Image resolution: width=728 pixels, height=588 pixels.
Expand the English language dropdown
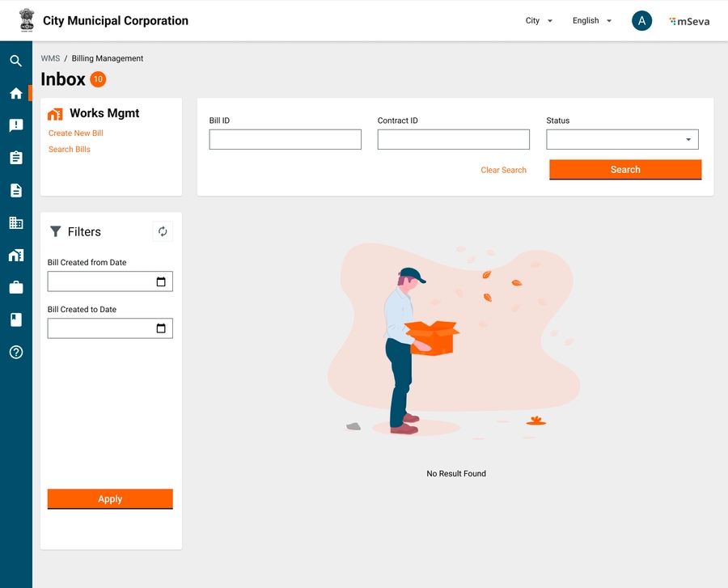click(591, 21)
